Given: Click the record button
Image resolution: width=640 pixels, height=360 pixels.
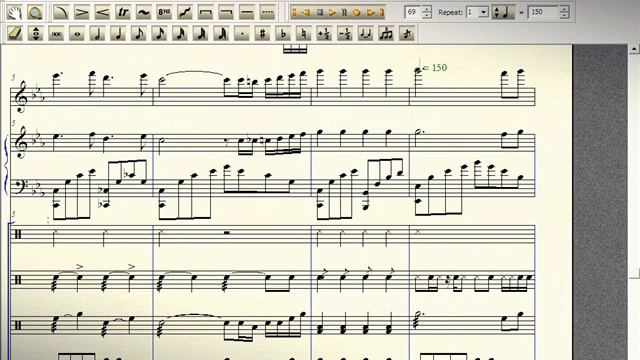Looking at the screenshot, I should click(357, 13).
